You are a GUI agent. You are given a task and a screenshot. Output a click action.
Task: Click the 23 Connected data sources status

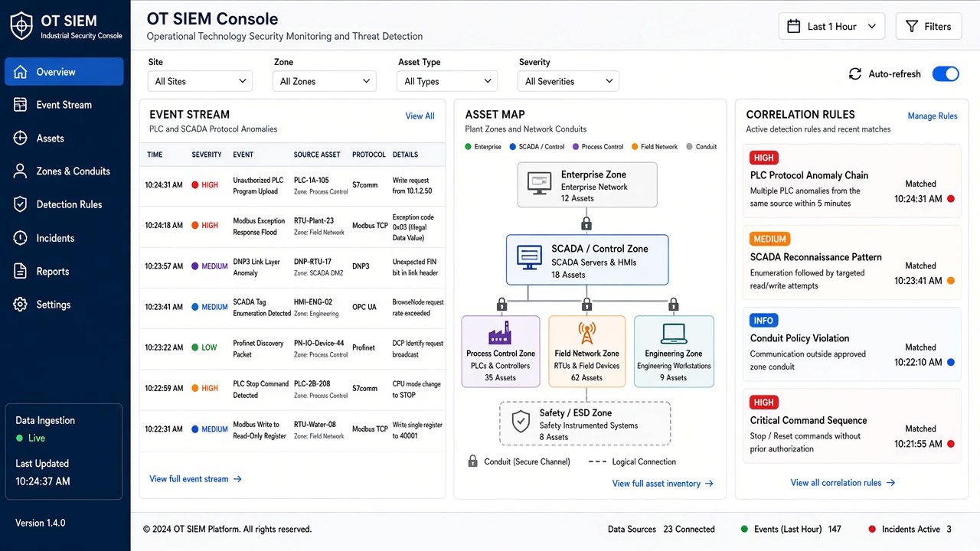(689, 529)
